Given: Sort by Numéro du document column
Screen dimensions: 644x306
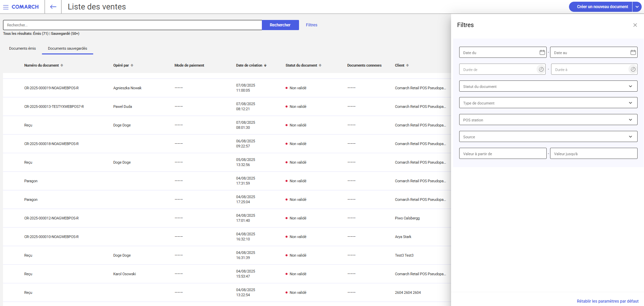Looking at the screenshot, I should (62, 65).
